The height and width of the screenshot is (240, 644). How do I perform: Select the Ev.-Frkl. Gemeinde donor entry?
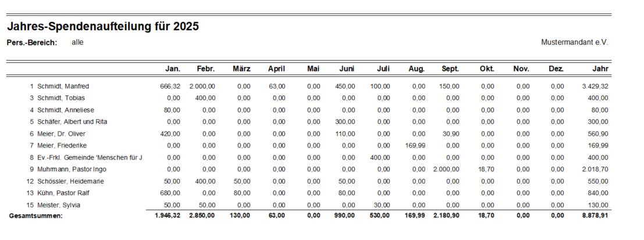point(90,157)
